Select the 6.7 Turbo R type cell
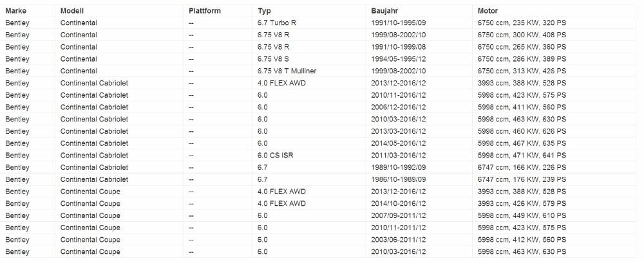This screenshot has height=261, width=644. click(x=277, y=22)
